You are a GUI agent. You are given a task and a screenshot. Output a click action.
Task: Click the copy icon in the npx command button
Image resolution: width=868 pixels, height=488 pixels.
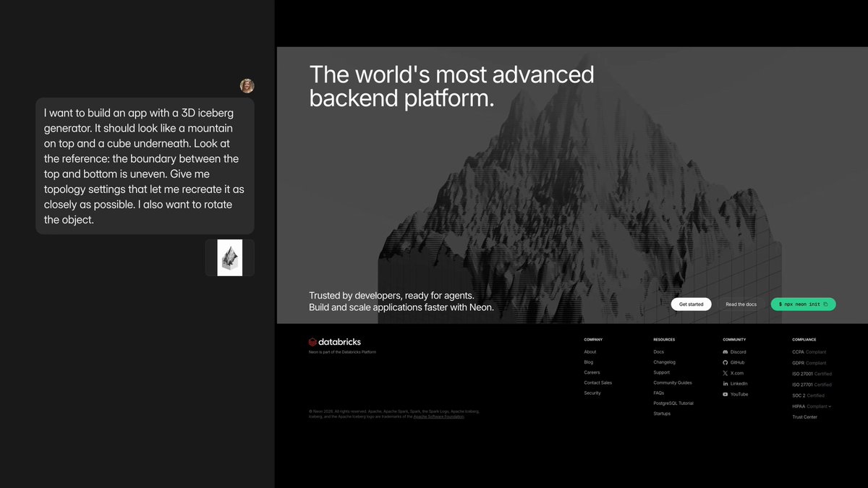826,304
